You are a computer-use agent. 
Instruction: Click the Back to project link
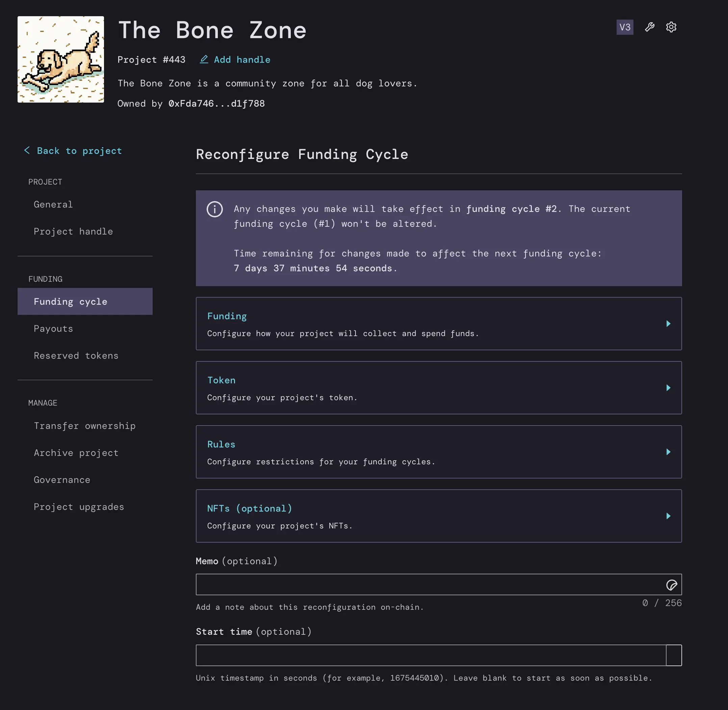79,151
